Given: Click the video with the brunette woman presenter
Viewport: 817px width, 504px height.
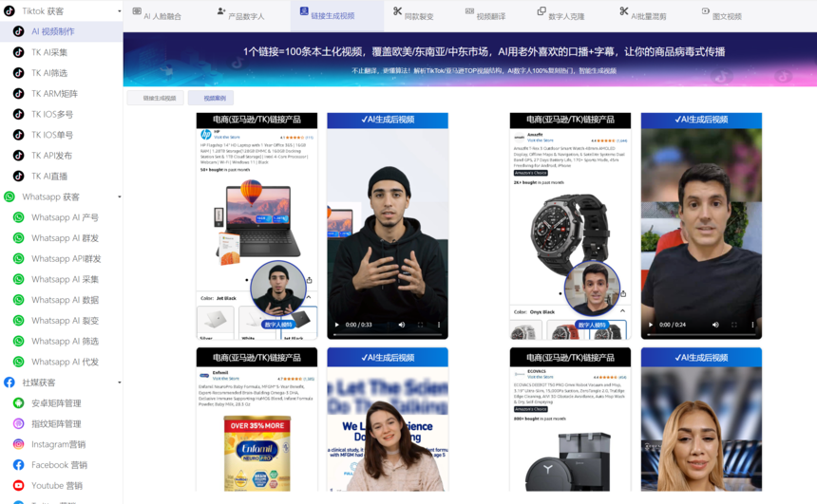Looking at the screenshot, I should 388,420.
